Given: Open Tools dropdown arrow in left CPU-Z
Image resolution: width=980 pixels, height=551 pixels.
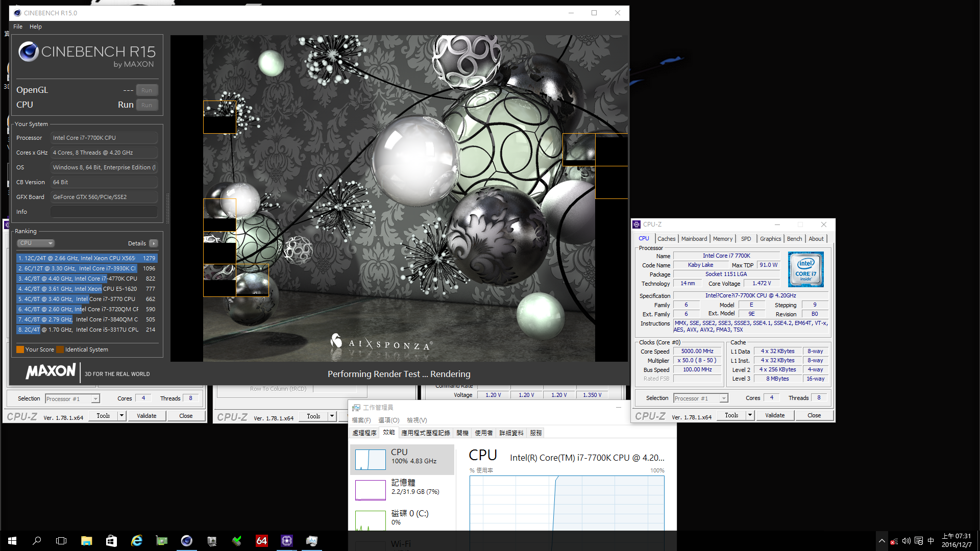Looking at the screenshot, I should pyautogui.click(x=122, y=416).
